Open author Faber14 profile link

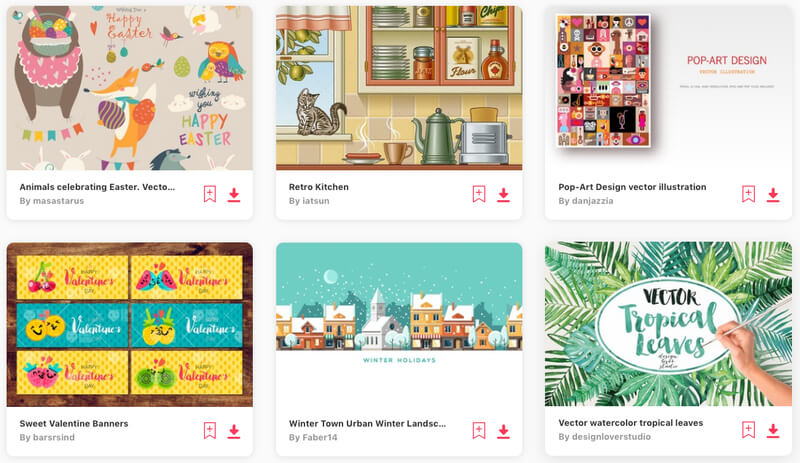point(320,437)
